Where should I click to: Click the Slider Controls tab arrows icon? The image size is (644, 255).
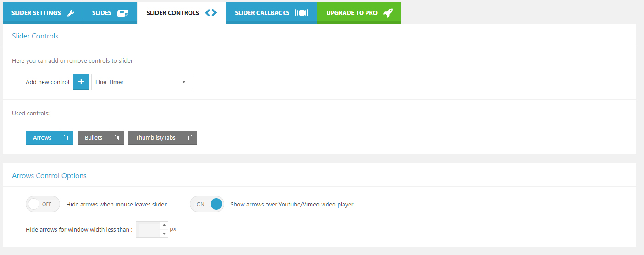211,13
